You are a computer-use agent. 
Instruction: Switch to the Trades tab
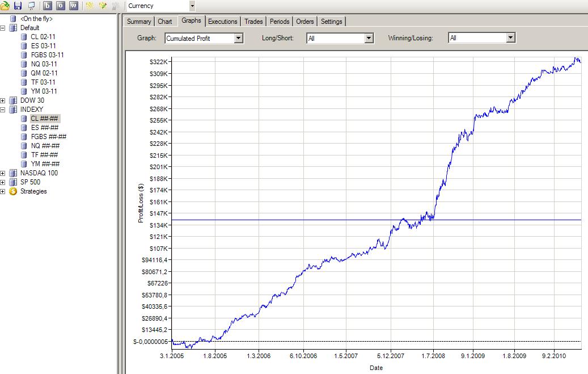click(x=253, y=22)
